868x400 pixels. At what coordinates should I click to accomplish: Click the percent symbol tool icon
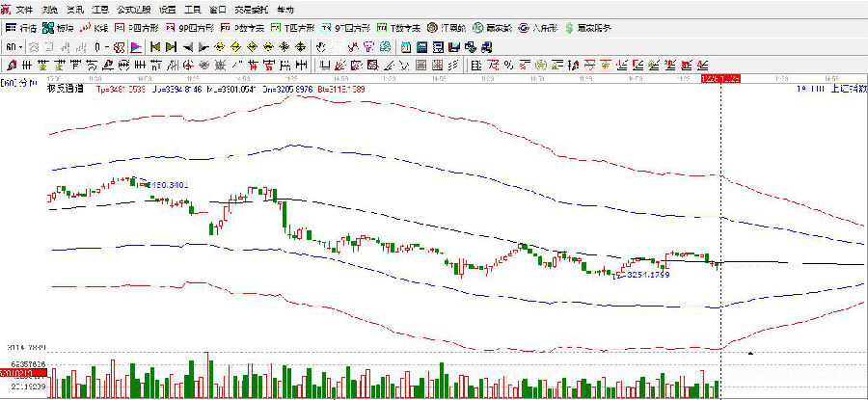tap(508, 66)
